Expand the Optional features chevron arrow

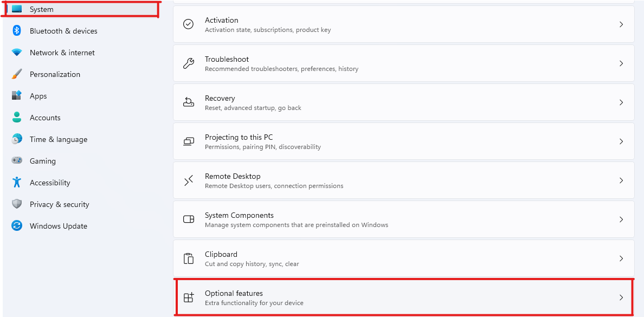[621, 297]
